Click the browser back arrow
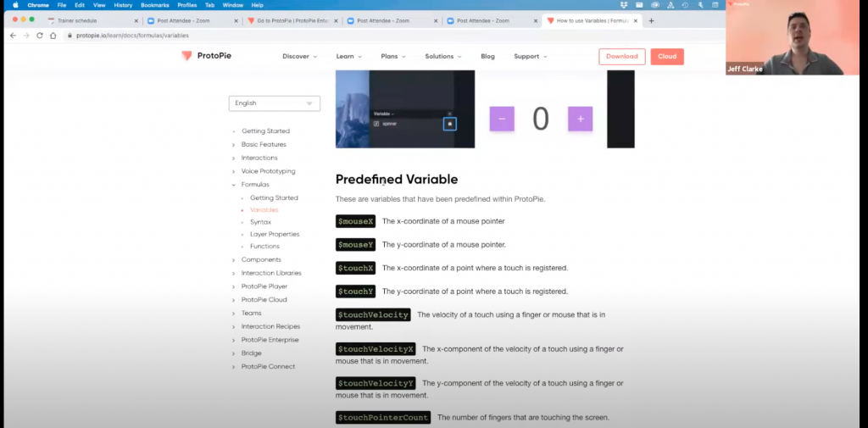Viewport: 868px width, 428px height. tap(14, 36)
